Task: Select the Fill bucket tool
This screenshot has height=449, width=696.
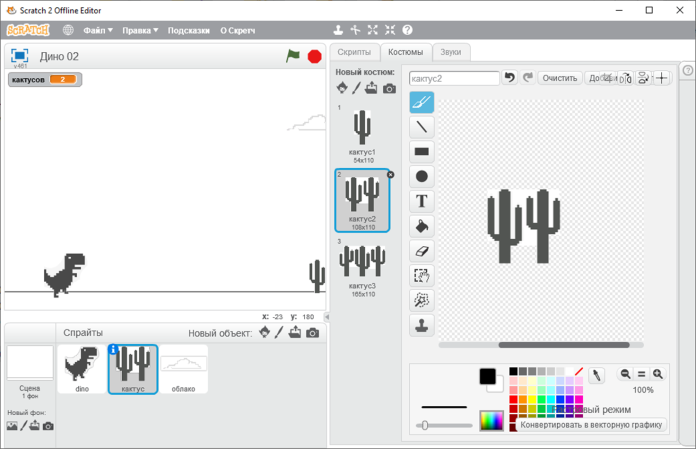Action: point(421,226)
